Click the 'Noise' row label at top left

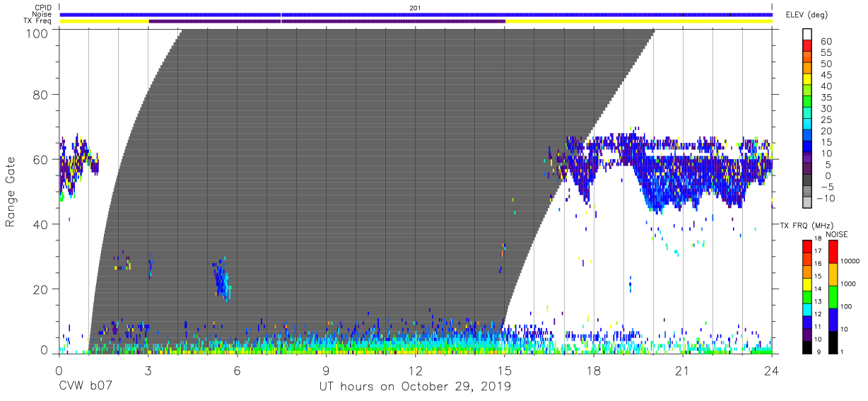point(41,14)
